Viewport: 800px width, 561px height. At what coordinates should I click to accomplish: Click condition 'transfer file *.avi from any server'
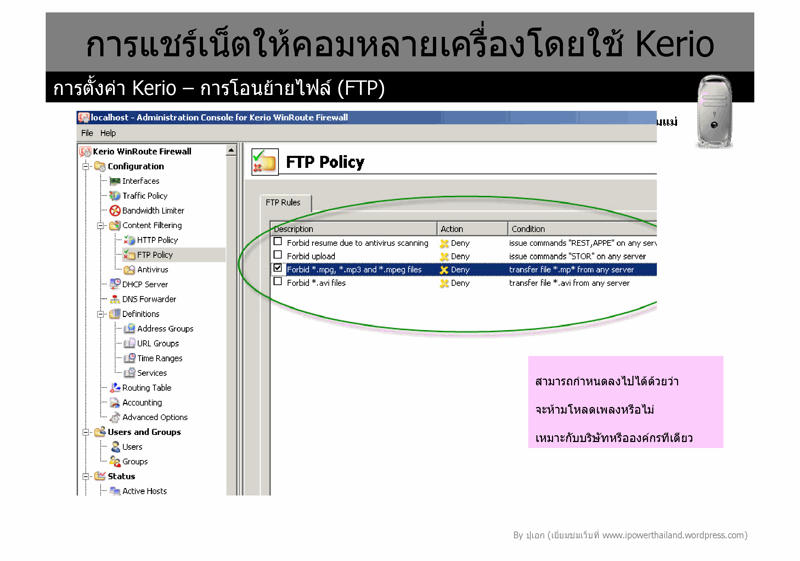tap(569, 283)
